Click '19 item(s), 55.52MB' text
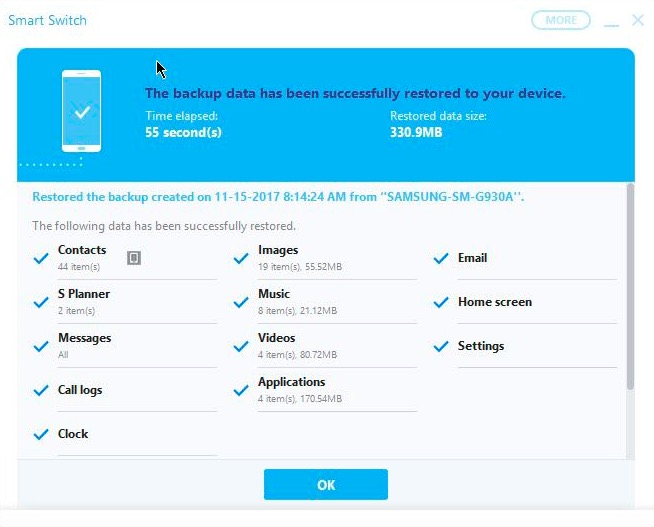The width and height of the screenshot is (654, 527). coord(300,267)
